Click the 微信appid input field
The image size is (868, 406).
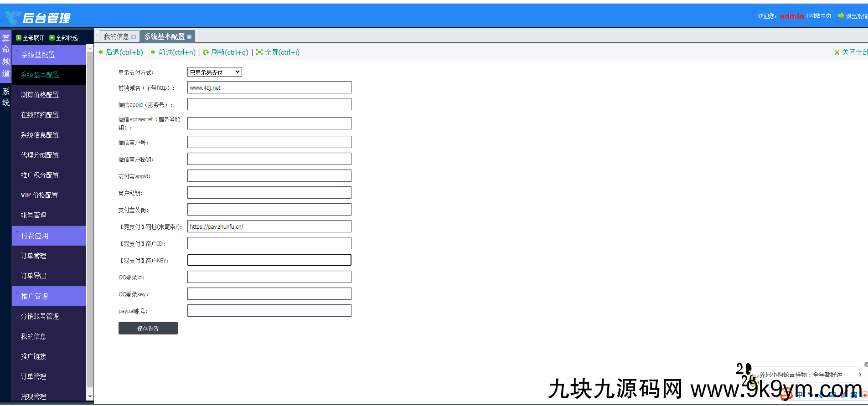pos(269,104)
